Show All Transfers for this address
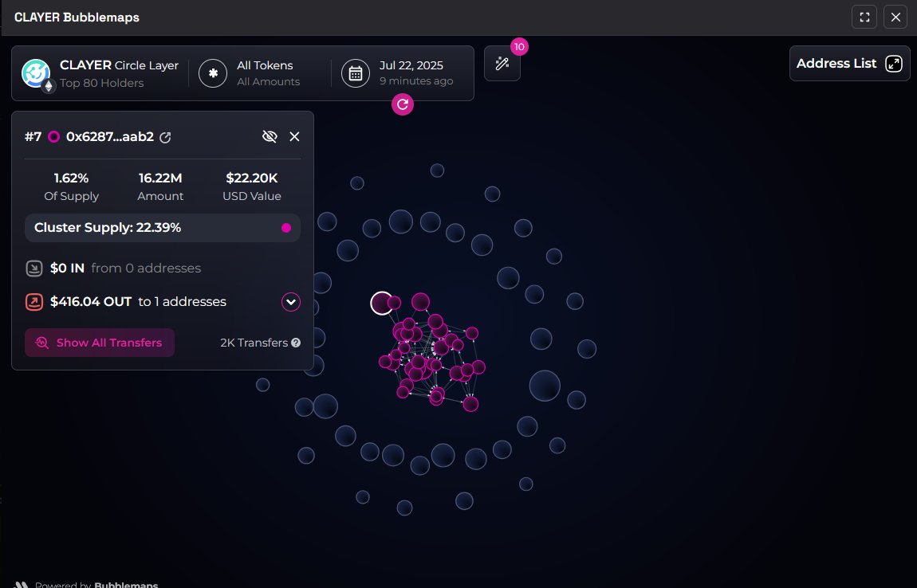Screen dimensions: 917x588 100,343
